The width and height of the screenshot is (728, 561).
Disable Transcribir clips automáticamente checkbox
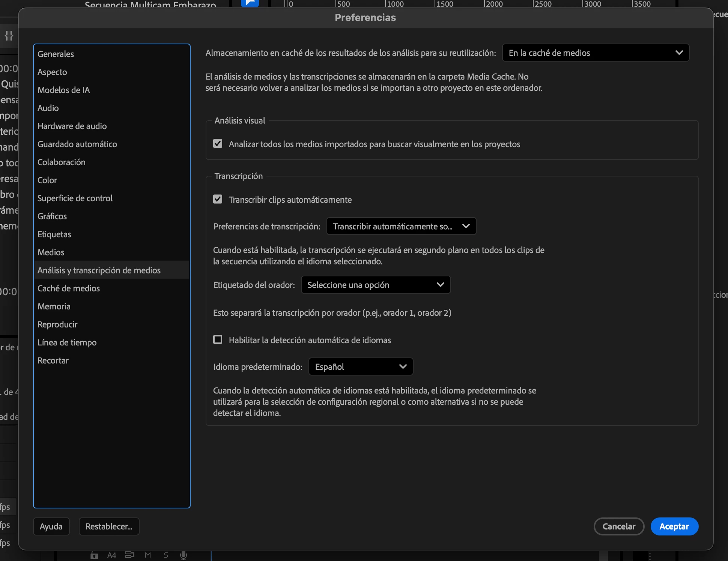(x=218, y=199)
